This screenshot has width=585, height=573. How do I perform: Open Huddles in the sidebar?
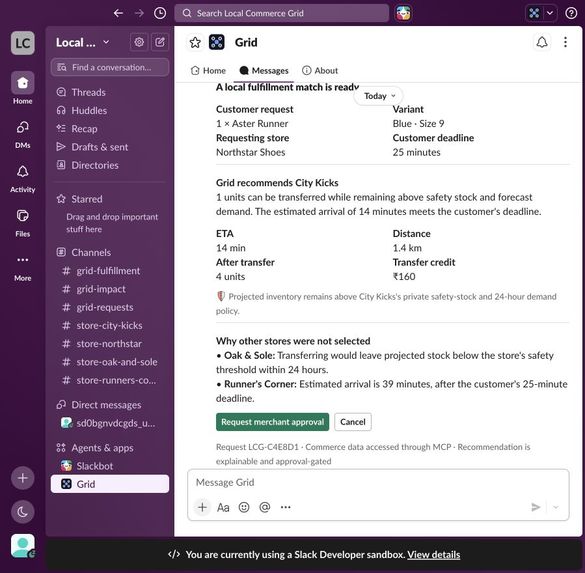click(x=110, y=110)
